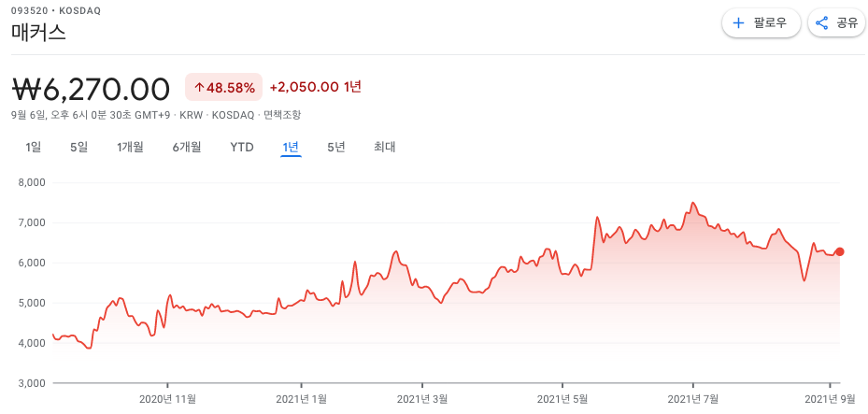Select the 1일 range tab
The width and height of the screenshot is (868, 414).
tap(34, 148)
